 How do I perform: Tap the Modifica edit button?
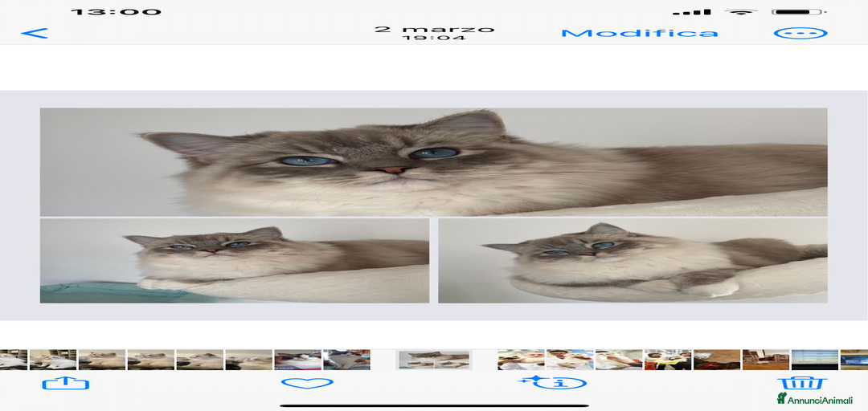pos(639,33)
